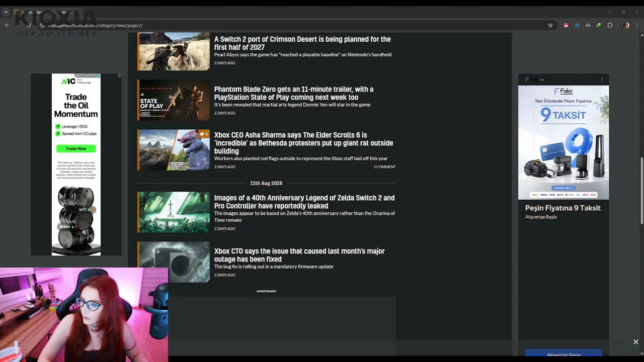
Task: Open the Chrome profile avatar
Action: [x=626, y=25]
